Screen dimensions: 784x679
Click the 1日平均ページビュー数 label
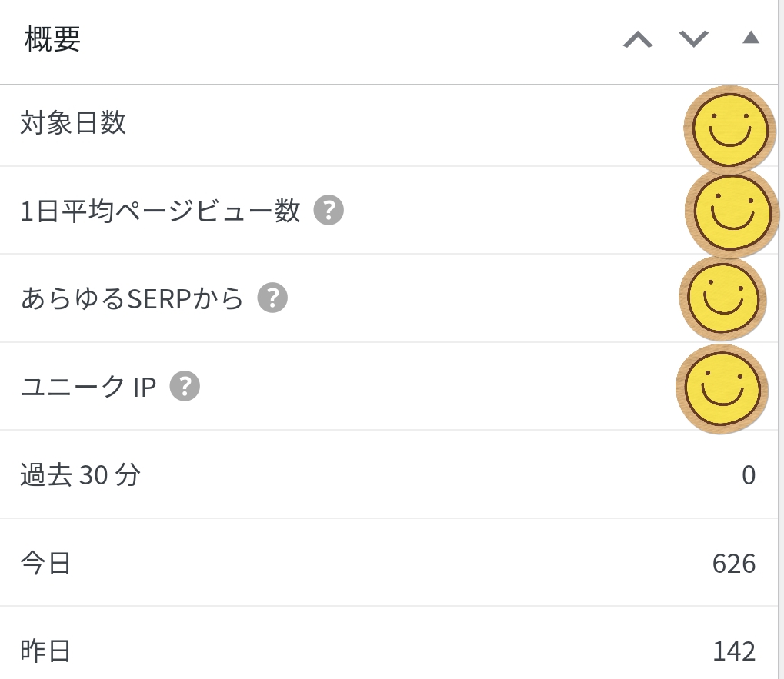click(160, 211)
